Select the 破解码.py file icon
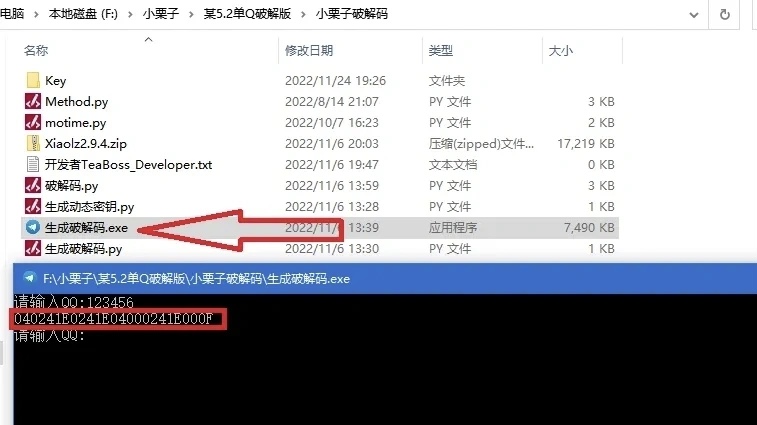 tap(33, 185)
